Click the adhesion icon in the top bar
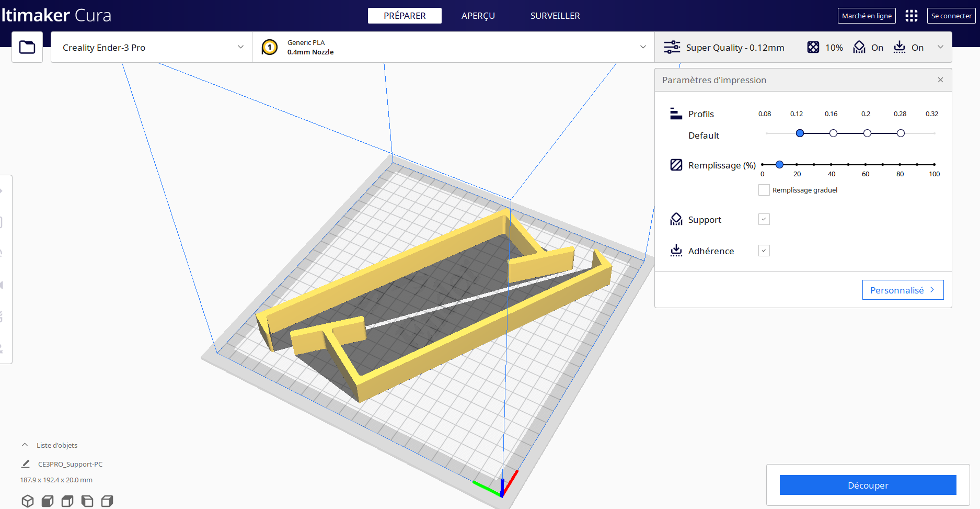This screenshot has width=980, height=509. (900, 47)
